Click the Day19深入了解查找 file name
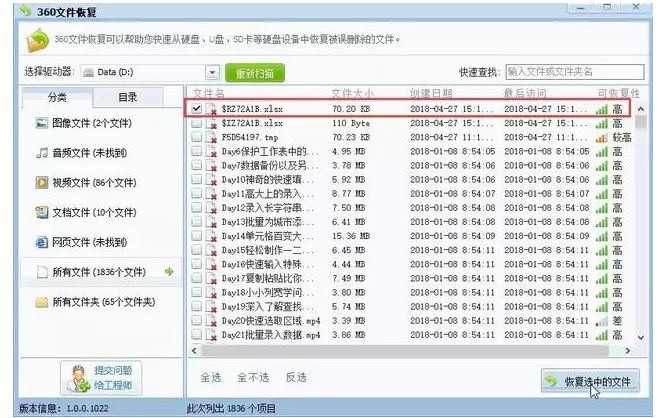666x418 pixels. point(268,307)
